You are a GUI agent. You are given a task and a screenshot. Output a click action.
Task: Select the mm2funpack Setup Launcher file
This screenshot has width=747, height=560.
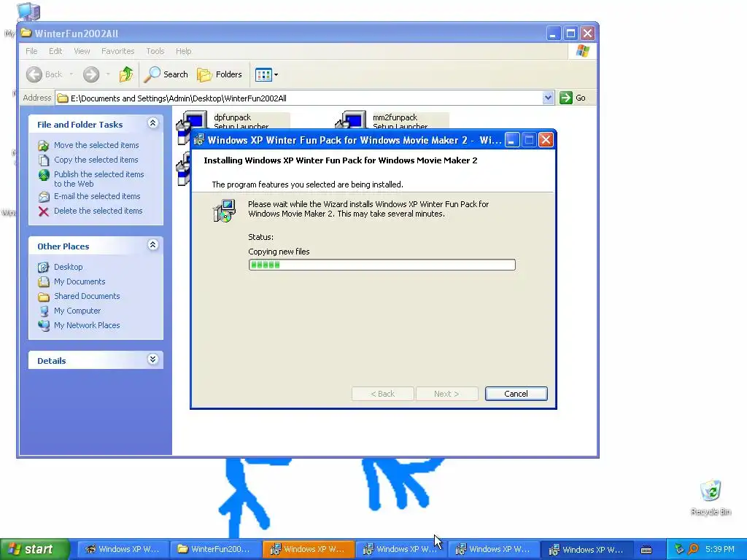point(392,120)
